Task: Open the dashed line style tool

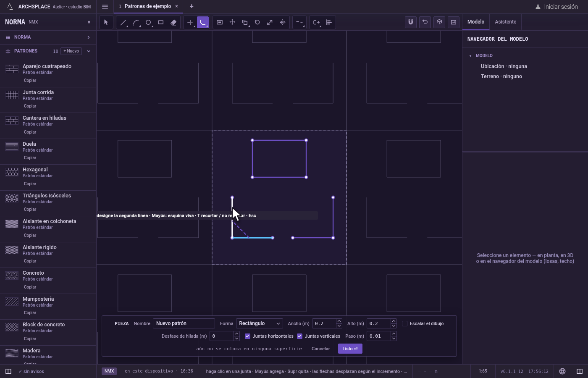Action: click(299, 22)
